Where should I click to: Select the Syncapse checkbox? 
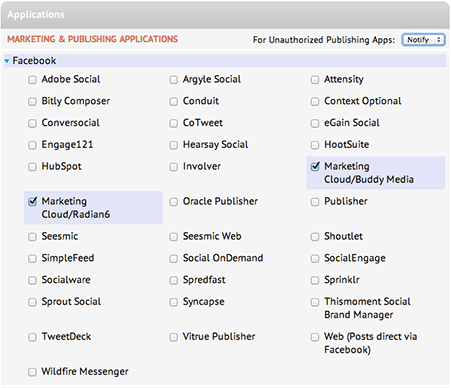click(174, 302)
